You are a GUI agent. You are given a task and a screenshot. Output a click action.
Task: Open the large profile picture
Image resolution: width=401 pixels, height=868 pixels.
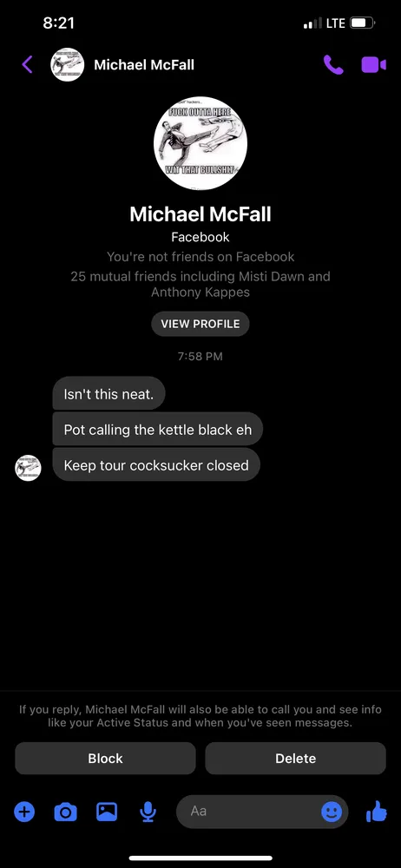click(x=200, y=143)
